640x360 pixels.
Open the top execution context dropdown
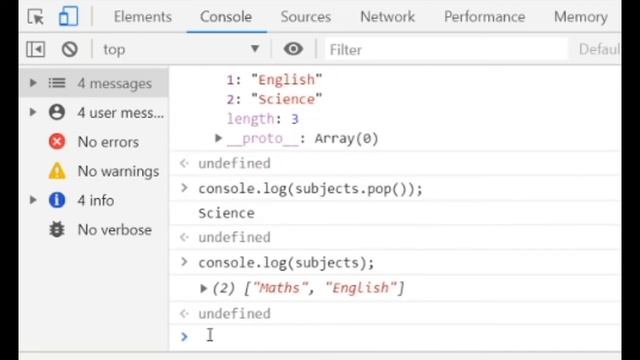click(181, 49)
